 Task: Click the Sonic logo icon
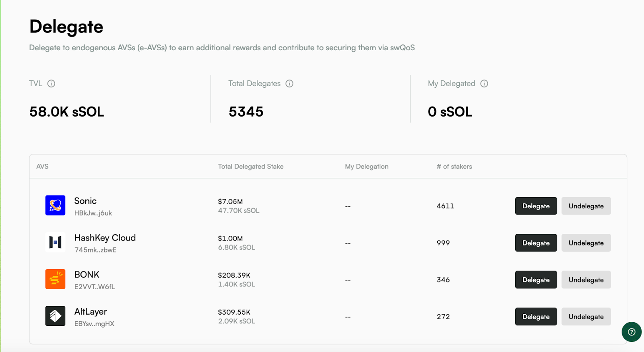(55, 206)
